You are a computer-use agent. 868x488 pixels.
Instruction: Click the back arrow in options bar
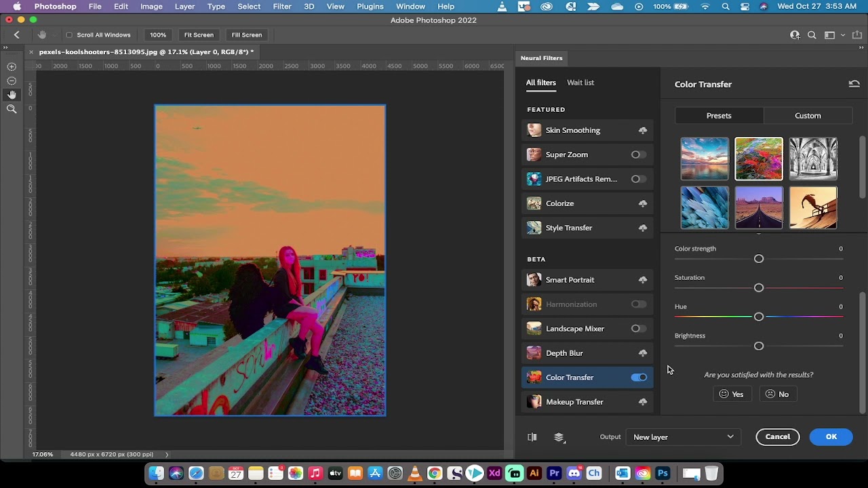[17, 35]
